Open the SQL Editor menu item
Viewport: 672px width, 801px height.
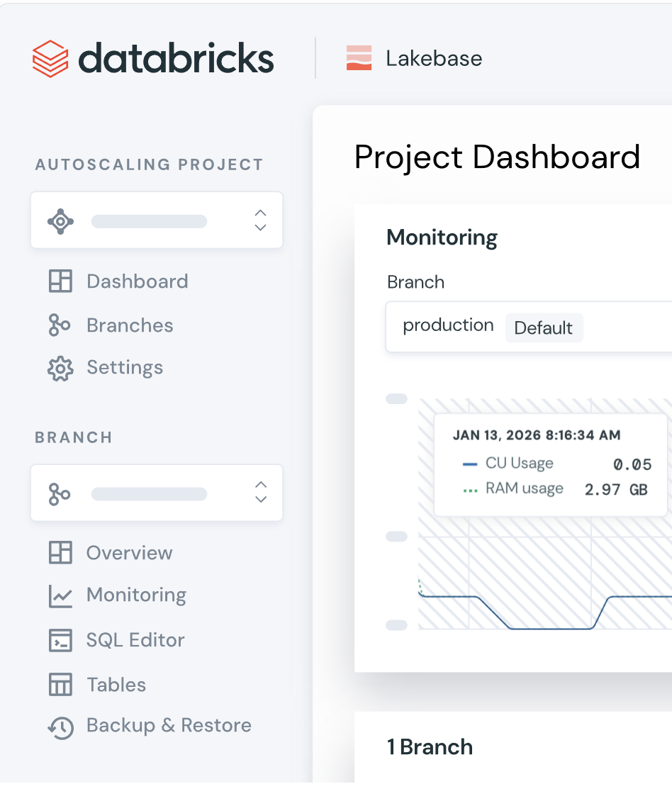coord(135,640)
